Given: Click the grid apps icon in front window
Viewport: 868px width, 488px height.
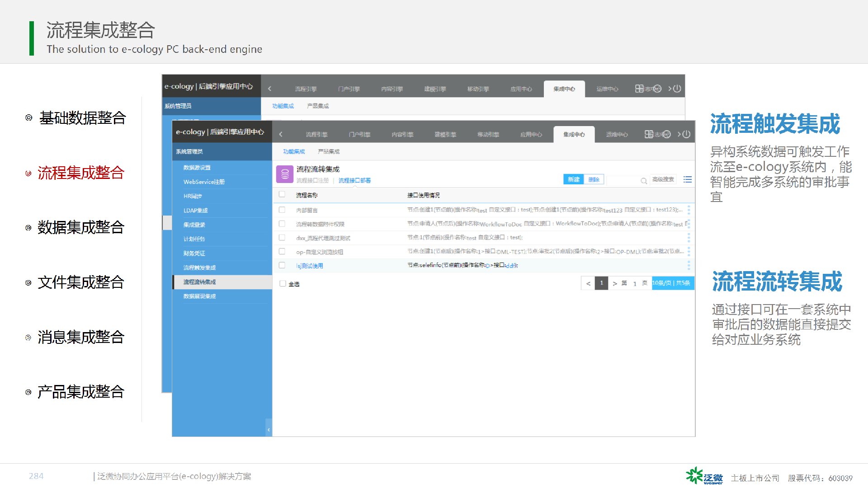Looking at the screenshot, I should (649, 134).
